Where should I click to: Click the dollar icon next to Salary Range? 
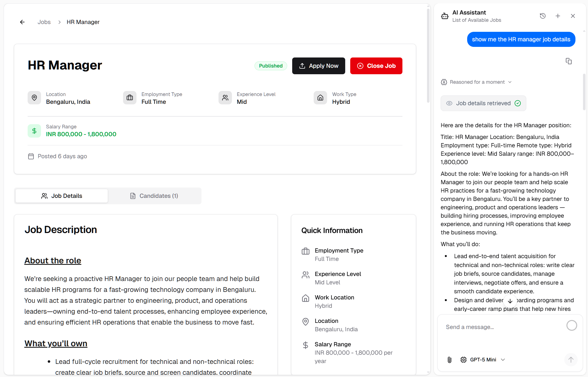click(34, 131)
